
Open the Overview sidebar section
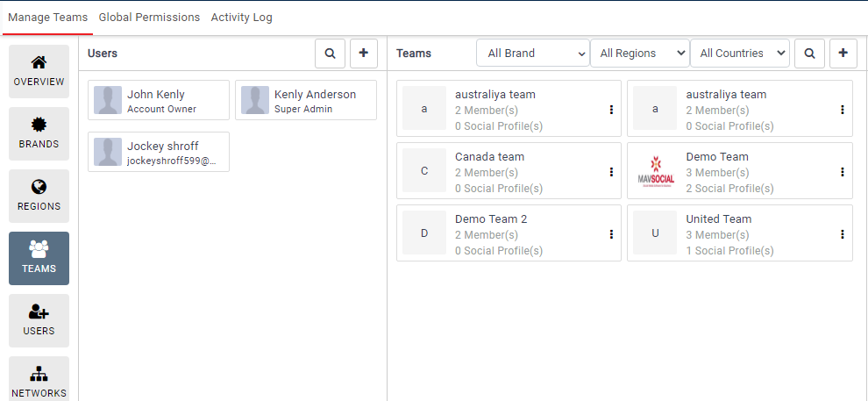[x=39, y=72]
